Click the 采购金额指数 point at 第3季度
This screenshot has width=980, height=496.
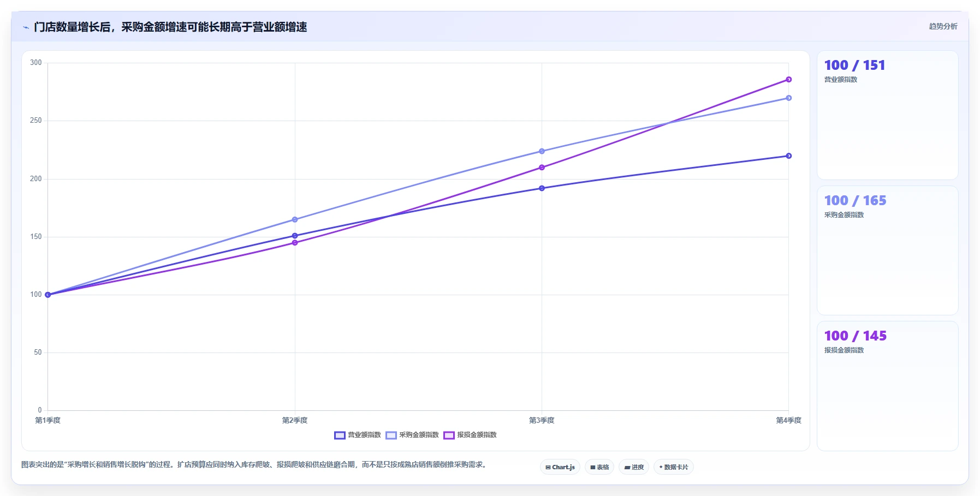point(542,151)
